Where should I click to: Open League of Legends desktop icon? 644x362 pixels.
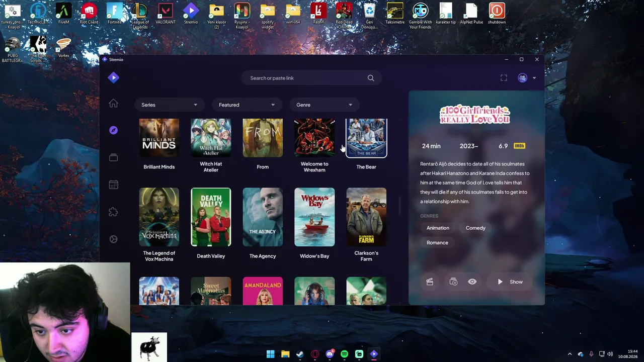[x=140, y=16]
